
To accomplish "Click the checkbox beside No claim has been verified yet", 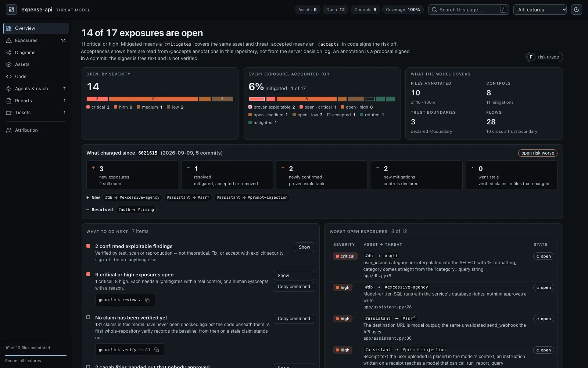I will [x=88, y=317].
